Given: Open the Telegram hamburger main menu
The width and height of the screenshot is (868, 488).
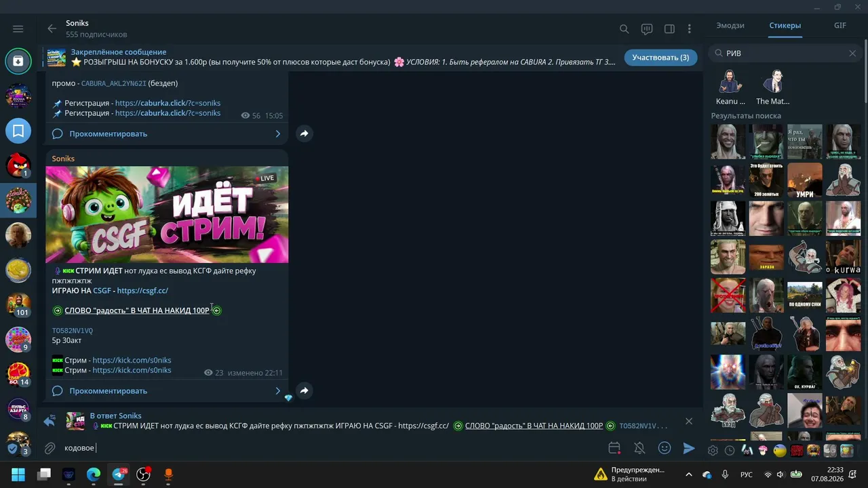Looking at the screenshot, I should click(x=18, y=28).
